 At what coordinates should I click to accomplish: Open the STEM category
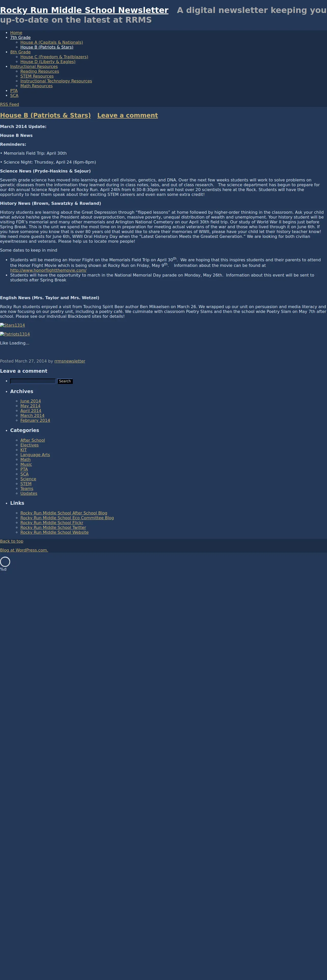click(x=26, y=484)
